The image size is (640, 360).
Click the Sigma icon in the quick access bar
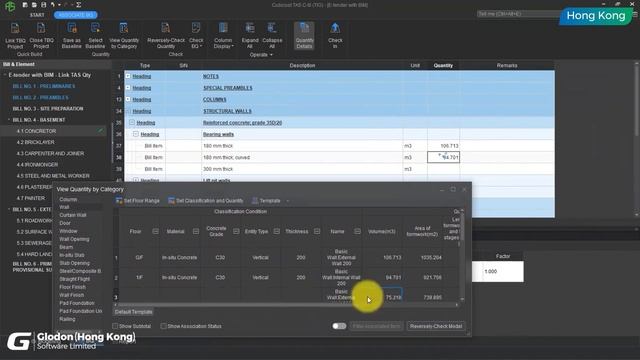point(79,5)
